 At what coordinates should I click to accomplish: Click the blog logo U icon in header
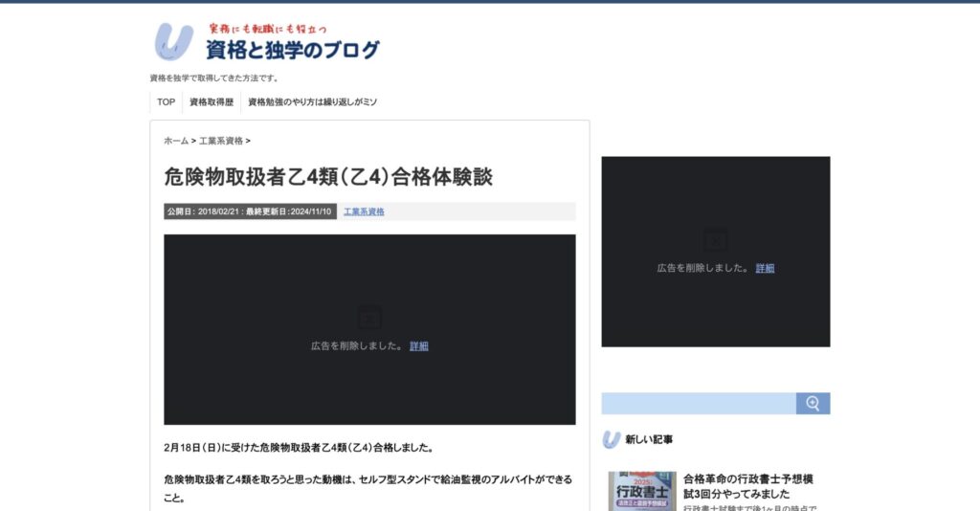173,41
